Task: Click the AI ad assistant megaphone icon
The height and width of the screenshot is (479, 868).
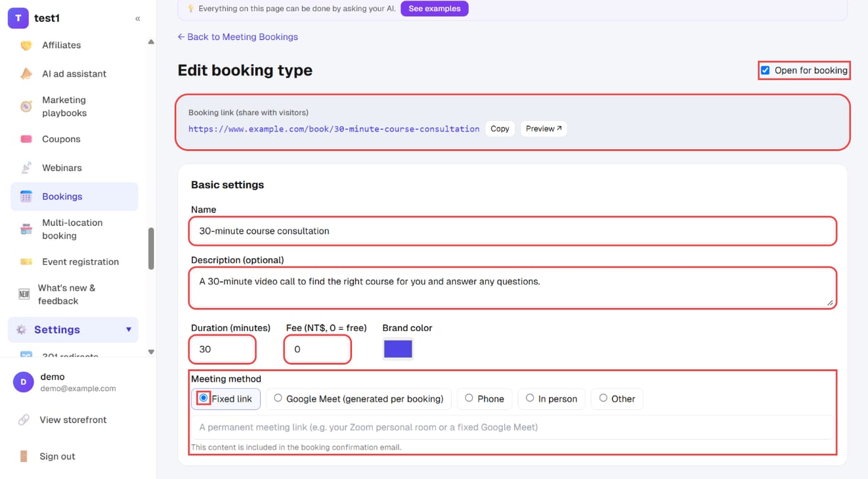Action: pos(26,74)
